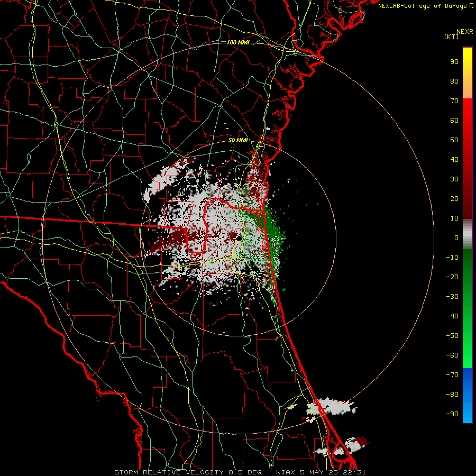Click the positive 20 scale label
Viewport: 476px width, 476px height.
tap(454, 198)
